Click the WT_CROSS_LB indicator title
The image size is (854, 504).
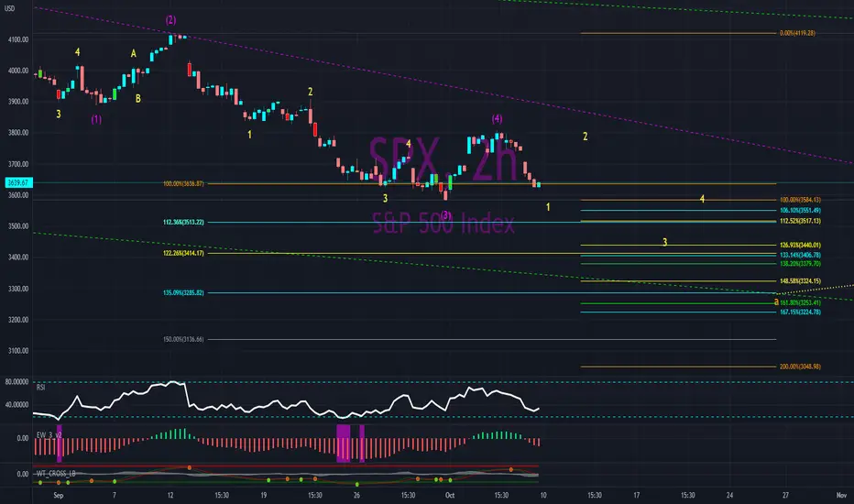pyautogui.click(x=56, y=474)
